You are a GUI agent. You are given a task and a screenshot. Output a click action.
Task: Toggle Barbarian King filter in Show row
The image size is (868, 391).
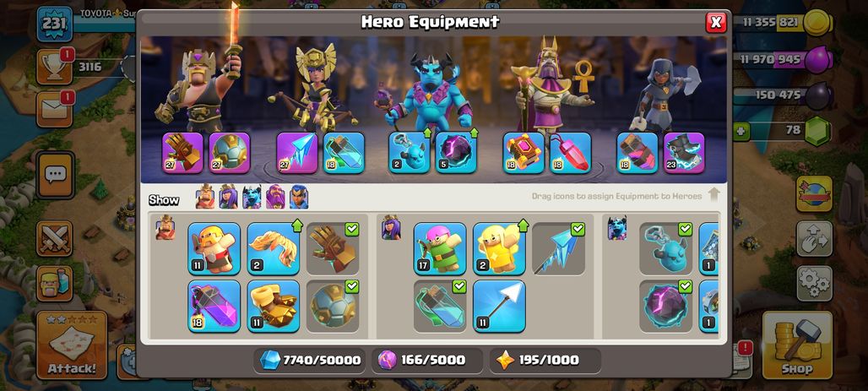205,197
